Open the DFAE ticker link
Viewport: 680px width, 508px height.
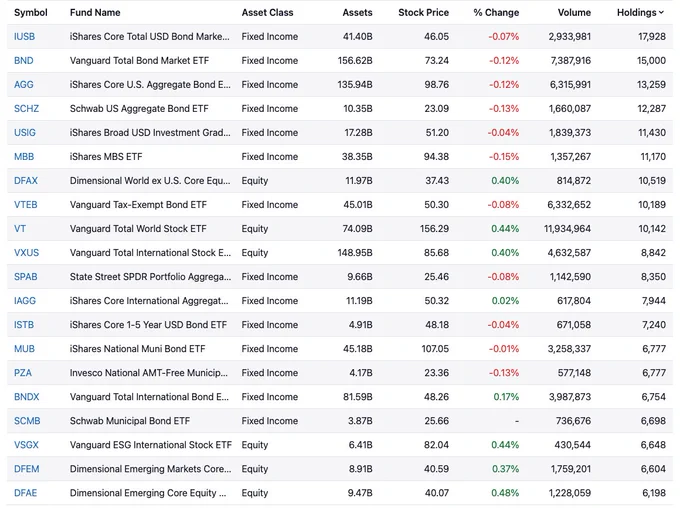[x=25, y=493]
